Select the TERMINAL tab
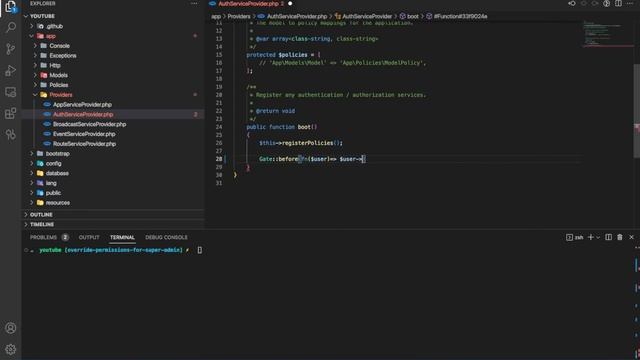This screenshot has width=640, height=360. click(122, 237)
